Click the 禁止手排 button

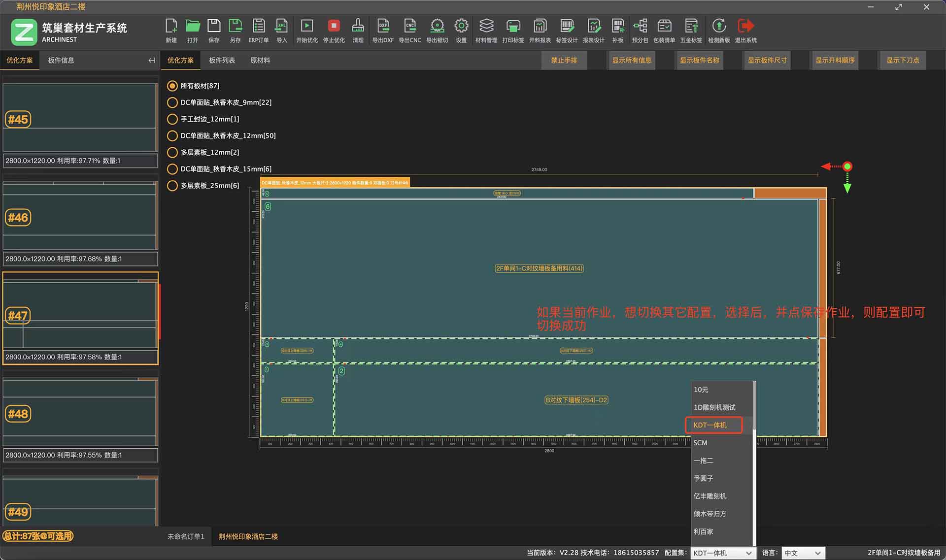coord(564,60)
